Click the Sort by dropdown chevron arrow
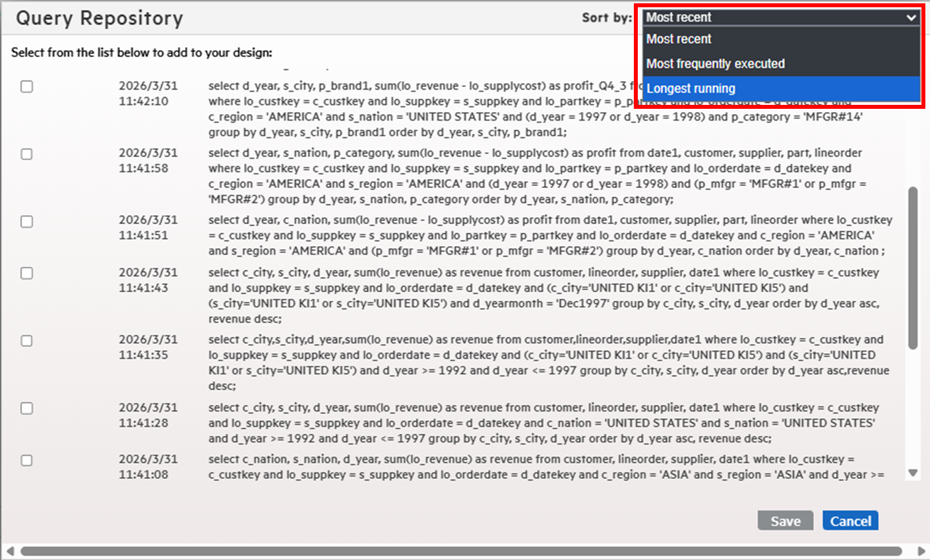Image resolution: width=930 pixels, height=560 pixels. click(x=911, y=18)
